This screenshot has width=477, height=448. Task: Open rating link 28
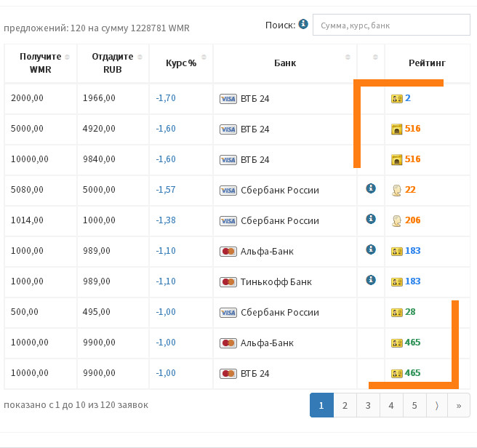[410, 312]
